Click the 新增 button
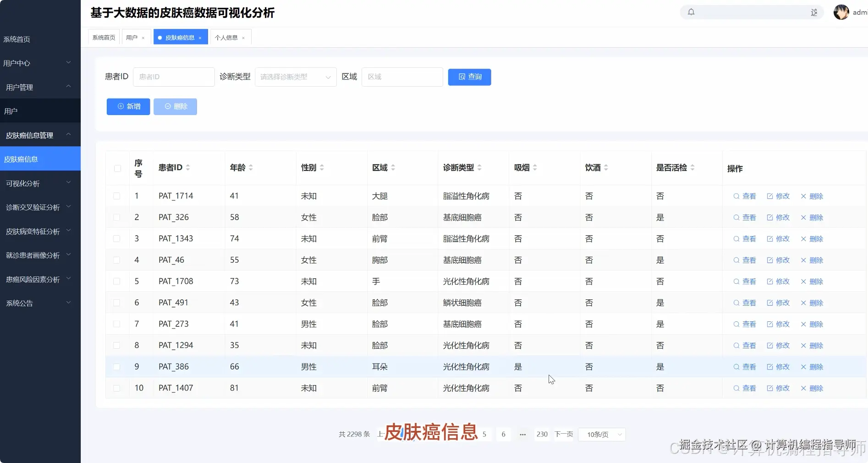 click(128, 106)
